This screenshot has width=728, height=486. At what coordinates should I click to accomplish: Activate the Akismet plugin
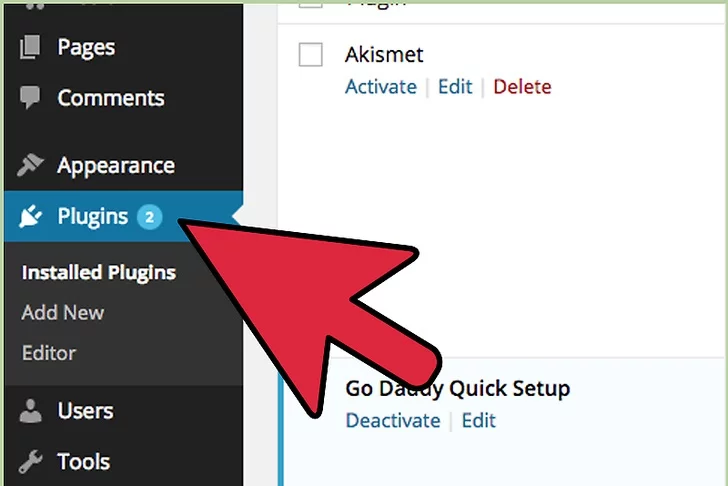(380, 86)
